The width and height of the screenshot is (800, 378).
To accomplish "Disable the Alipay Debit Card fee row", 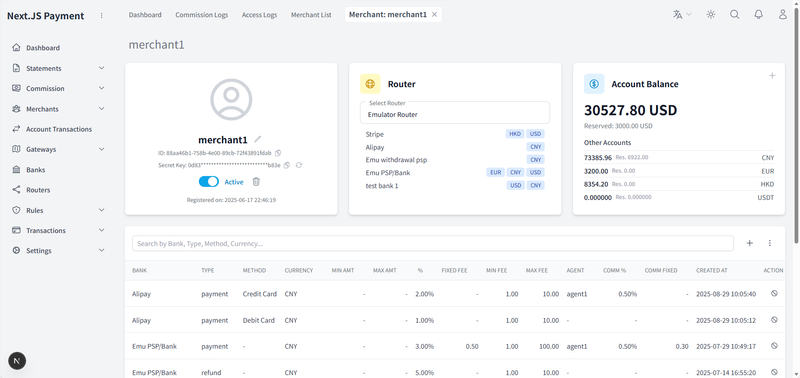I will 774,319.
